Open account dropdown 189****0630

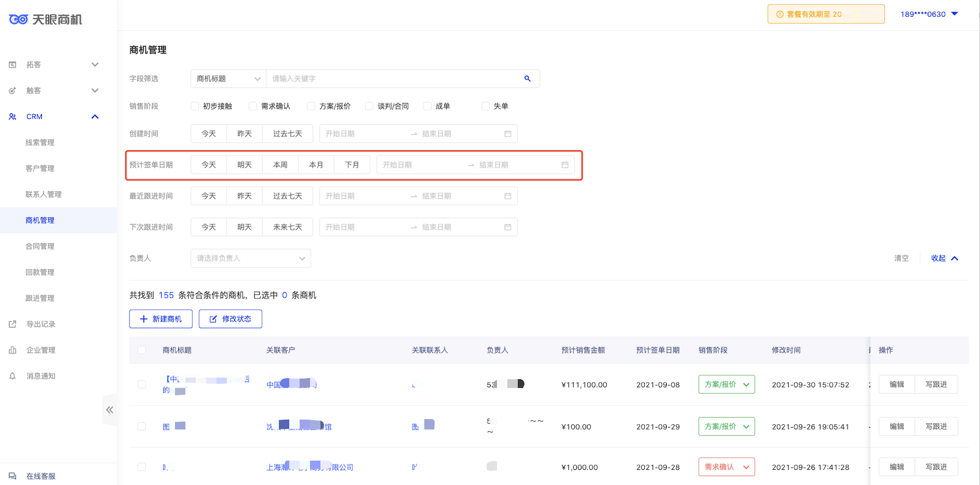929,14
